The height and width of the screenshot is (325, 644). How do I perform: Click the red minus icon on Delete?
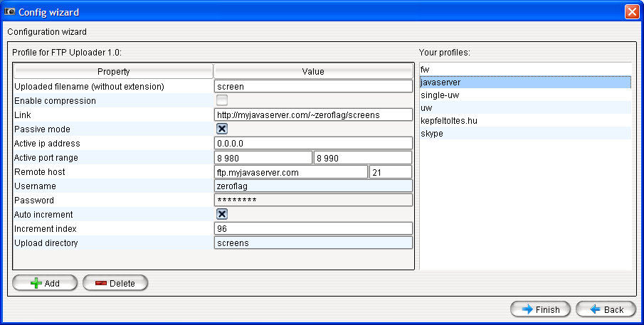pos(100,283)
